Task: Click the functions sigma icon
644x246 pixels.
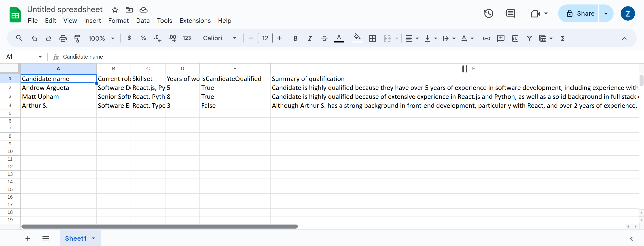Action: pos(563,38)
